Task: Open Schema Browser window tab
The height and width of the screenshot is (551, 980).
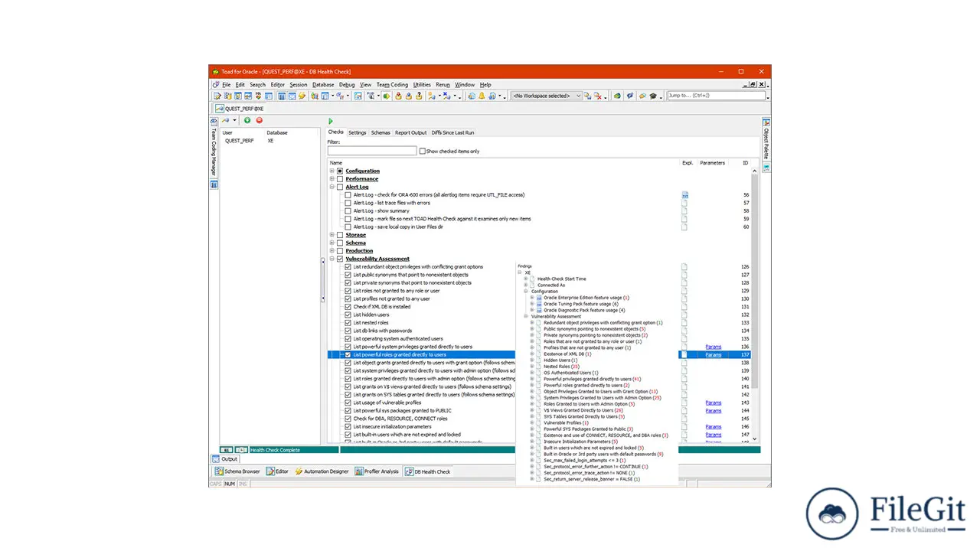Action: pyautogui.click(x=237, y=471)
